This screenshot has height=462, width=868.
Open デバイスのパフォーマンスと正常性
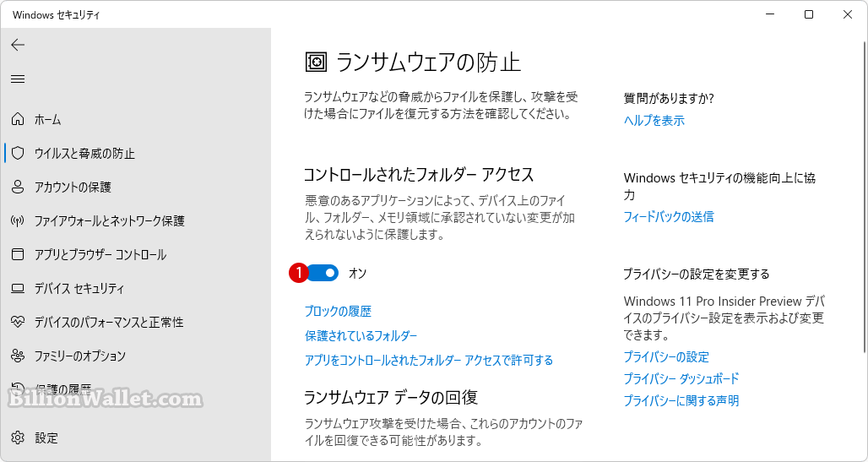click(108, 322)
